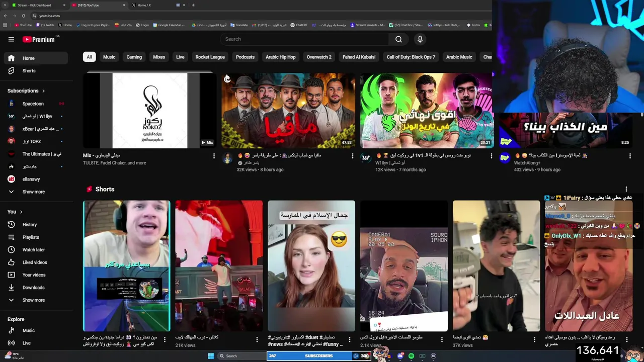Open TOPZ subscription channel
The height and width of the screenshot is (362, 644).
(x=35, y=141)
